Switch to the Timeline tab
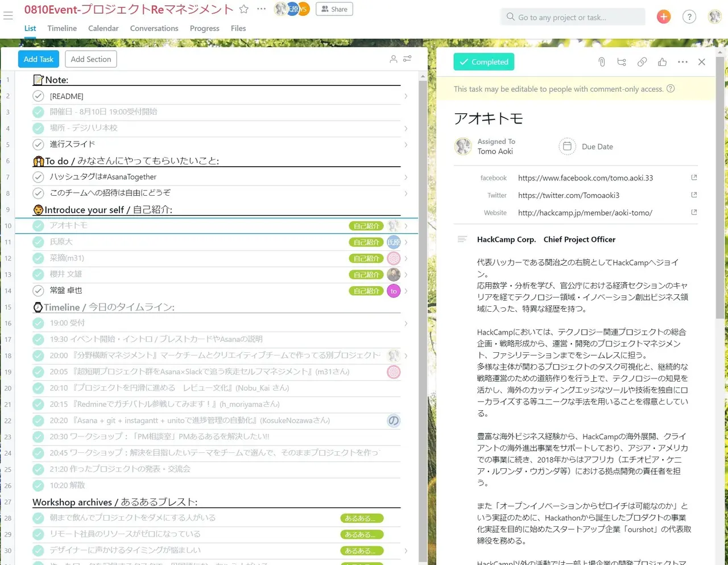The height and width of the screenshot is (565, 728). (62, 28)
